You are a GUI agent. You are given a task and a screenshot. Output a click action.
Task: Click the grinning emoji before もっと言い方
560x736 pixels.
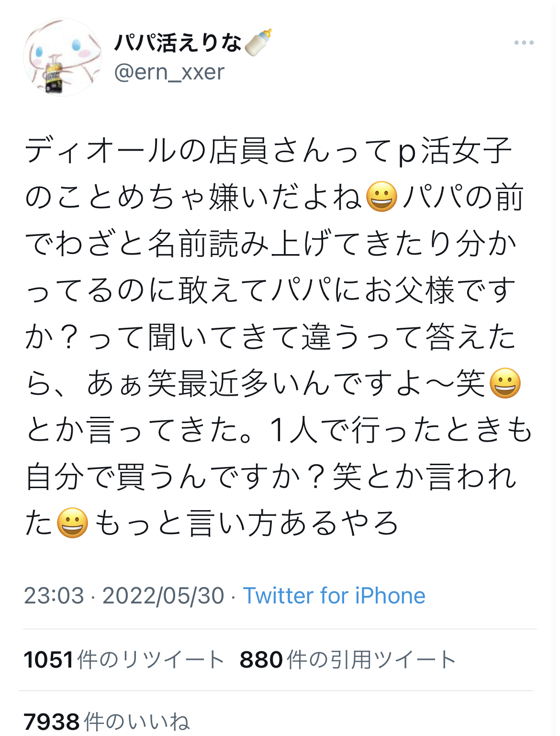coord(72,523)
